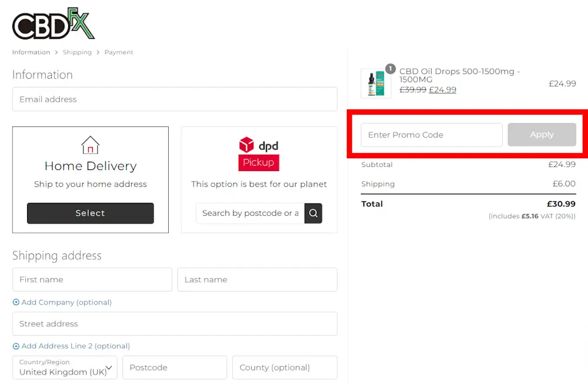Viewport: 588px width, 384px height.
Task: Click the Home Delivery heading
Action: click(91, 166)
